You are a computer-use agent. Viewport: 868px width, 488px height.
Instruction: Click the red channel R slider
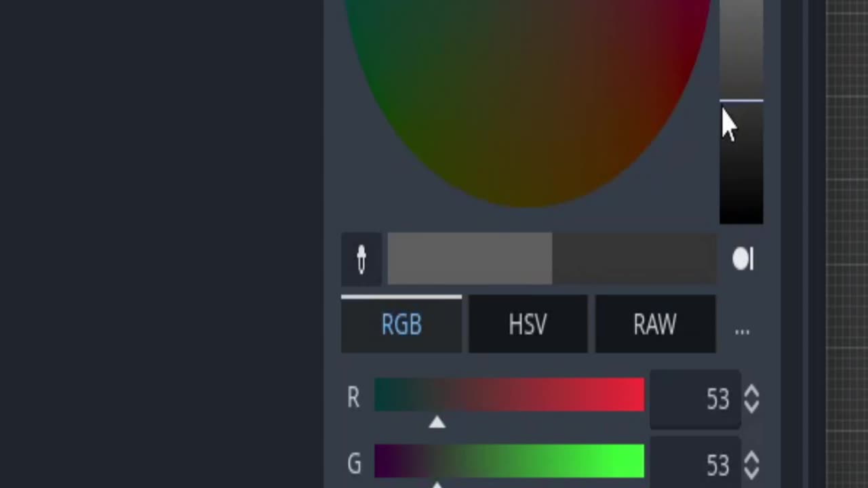coord(509,395)
